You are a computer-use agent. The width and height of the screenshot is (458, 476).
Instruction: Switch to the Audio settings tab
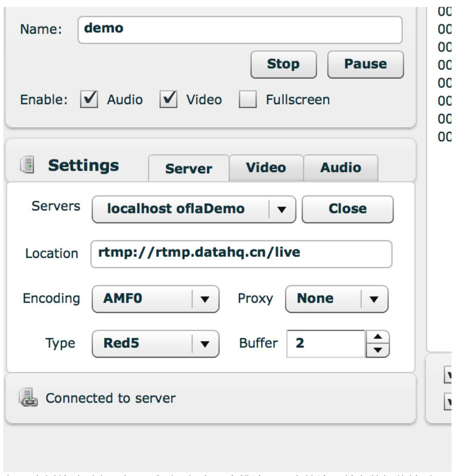coord(341,168)
